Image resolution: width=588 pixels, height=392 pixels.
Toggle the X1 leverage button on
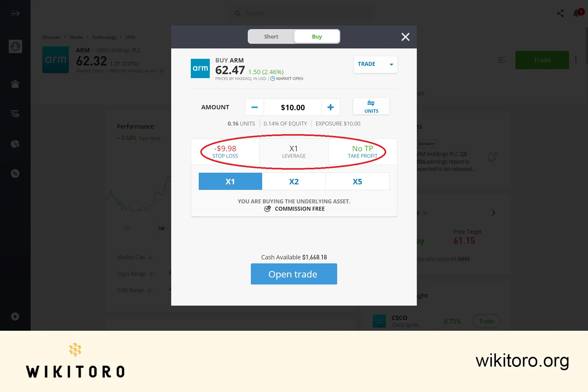click(230, 181)
